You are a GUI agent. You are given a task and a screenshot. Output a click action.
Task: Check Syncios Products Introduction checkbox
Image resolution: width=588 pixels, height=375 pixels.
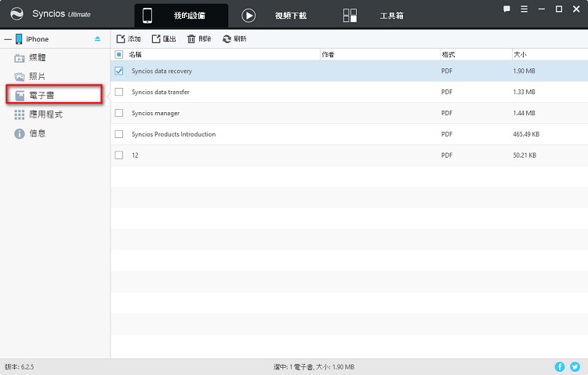tap(119, 134)
